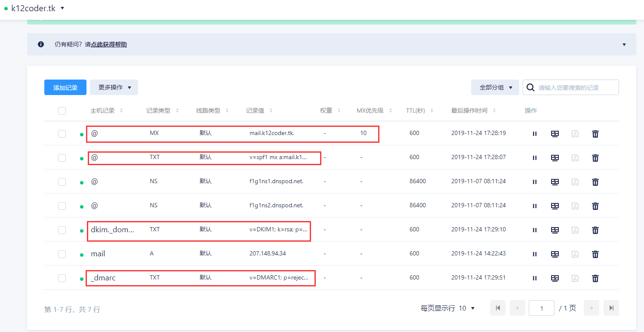
Task: Click the page number input box
Action: click(542, 308)
